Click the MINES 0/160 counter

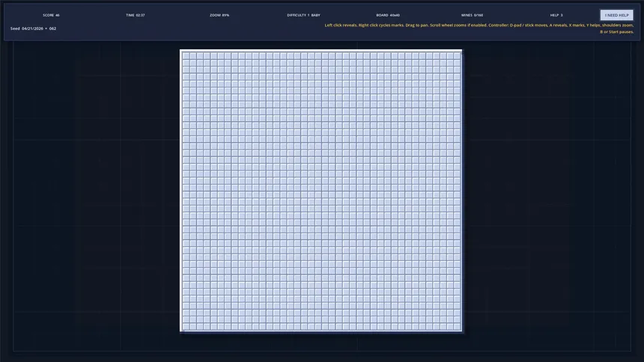pos(472,15)
